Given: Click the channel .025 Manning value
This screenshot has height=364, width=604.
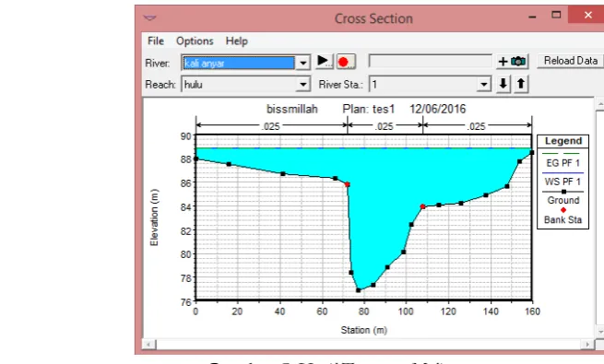Looking at the screenshot, I should click(x=384, y=126).
